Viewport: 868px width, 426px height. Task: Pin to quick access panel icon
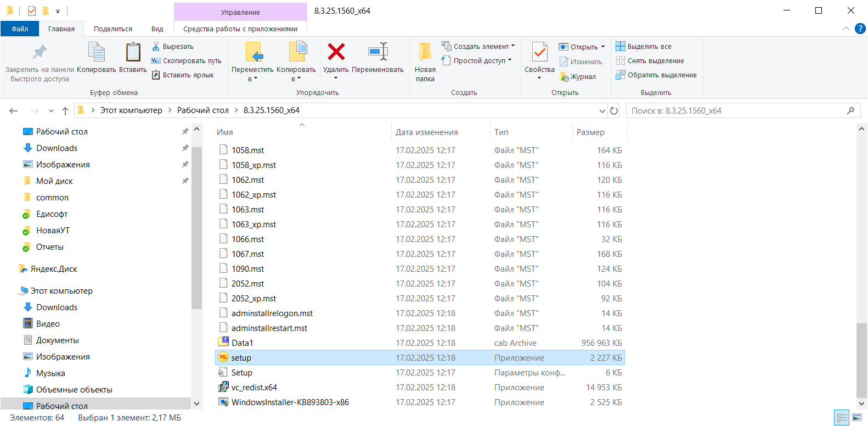click(40, 53)
